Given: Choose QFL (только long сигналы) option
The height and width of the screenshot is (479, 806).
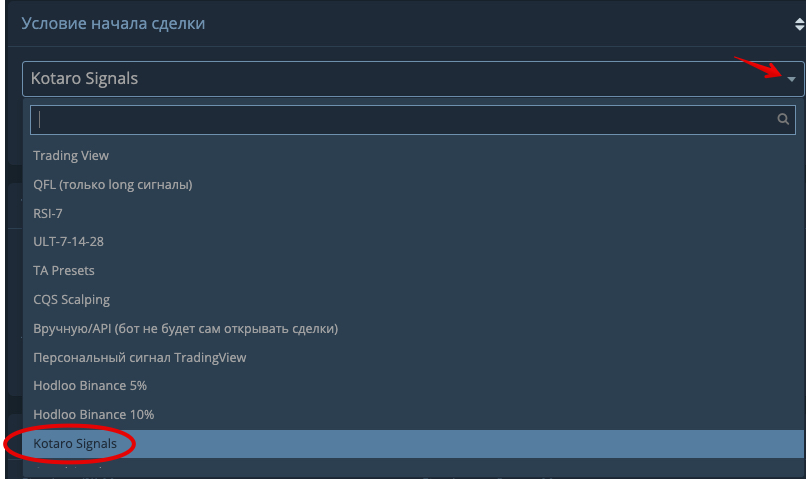Looking at the screenshot, I should coord(113,185).
